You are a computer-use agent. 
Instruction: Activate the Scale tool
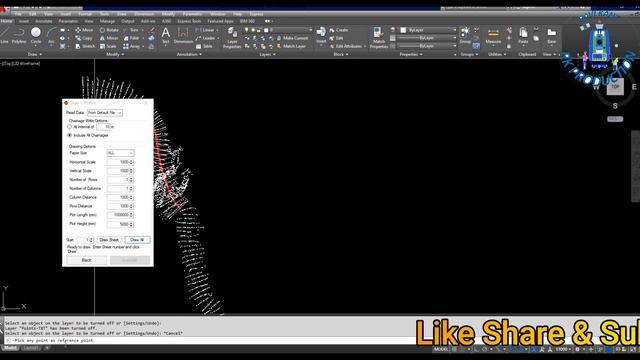[108, 46]
